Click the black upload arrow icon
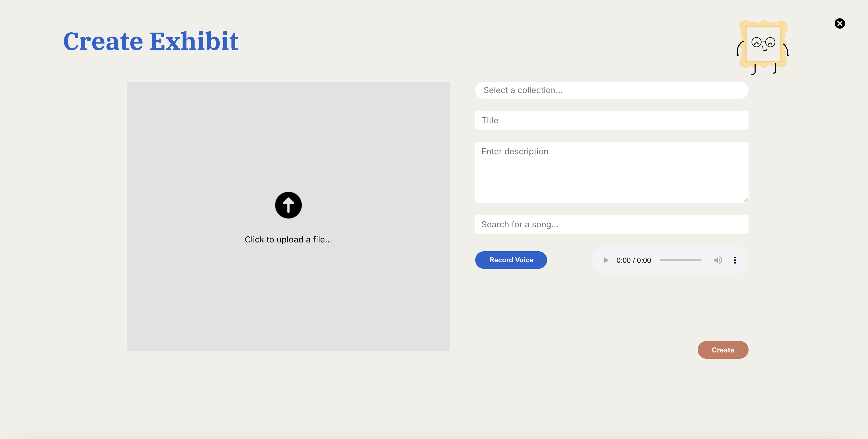Image resolution: width=868 pixels, height=439 pixels. 288,205
